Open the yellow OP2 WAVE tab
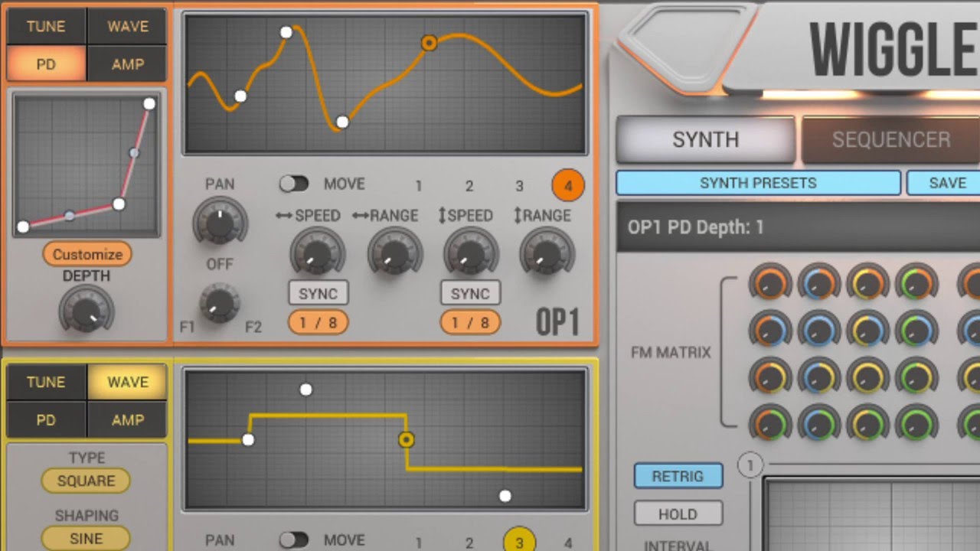980x551 pixels. click(127, 382)
